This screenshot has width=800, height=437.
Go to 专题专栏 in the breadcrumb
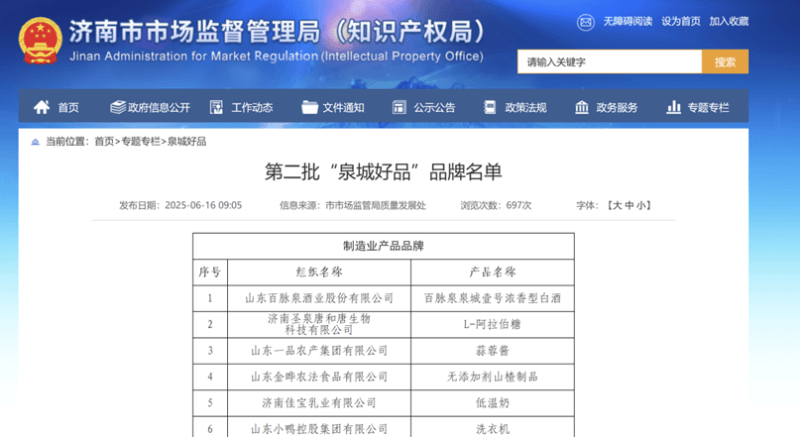click(x=140, y=142)
